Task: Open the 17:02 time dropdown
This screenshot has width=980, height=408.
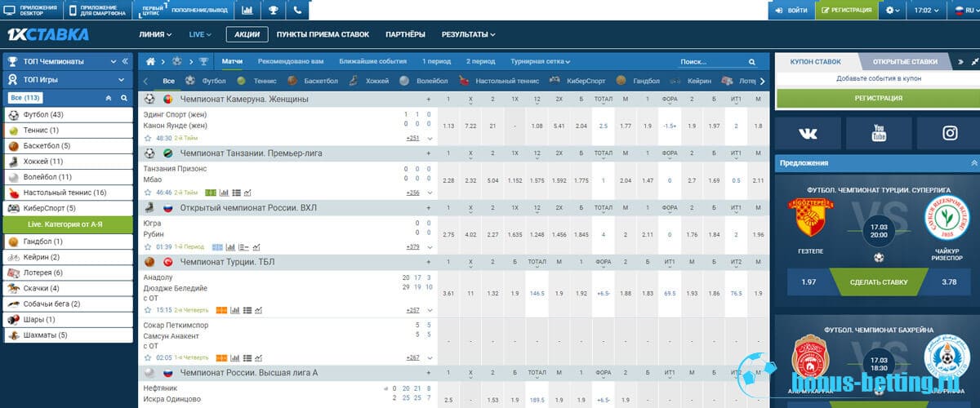Action: pyautogui.click(x=927, y=11)
